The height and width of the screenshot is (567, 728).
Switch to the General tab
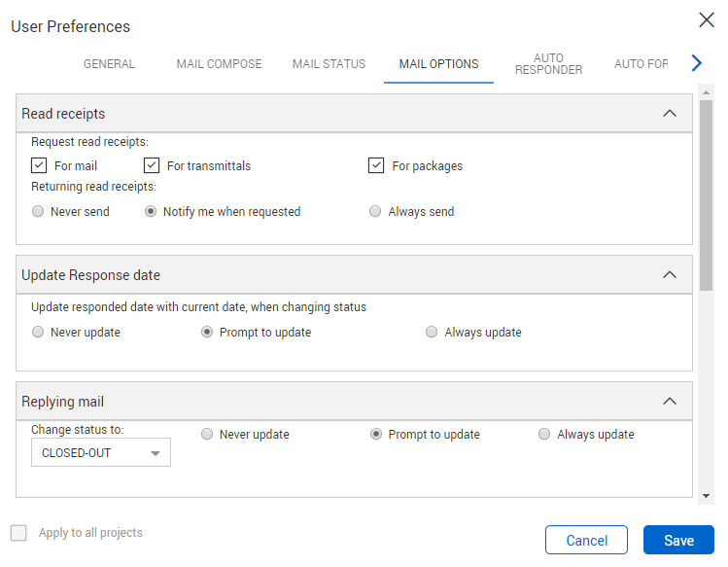click(x=109, y=64)
